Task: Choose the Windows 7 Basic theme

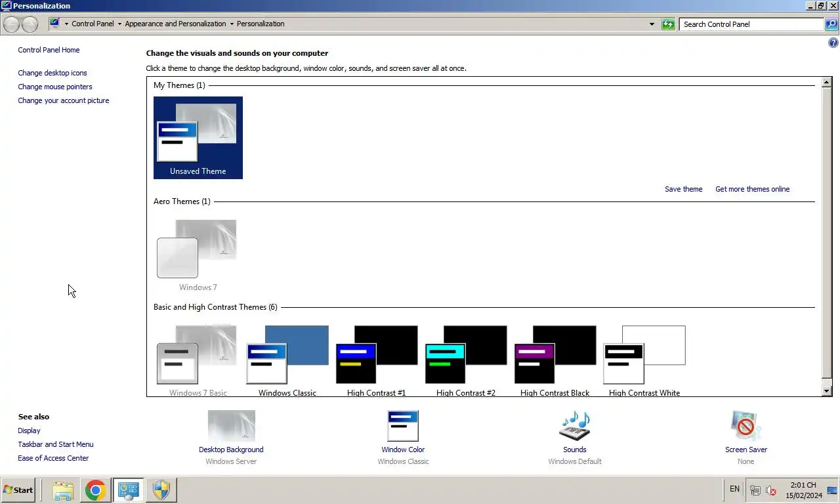Action: pos(197,360)
